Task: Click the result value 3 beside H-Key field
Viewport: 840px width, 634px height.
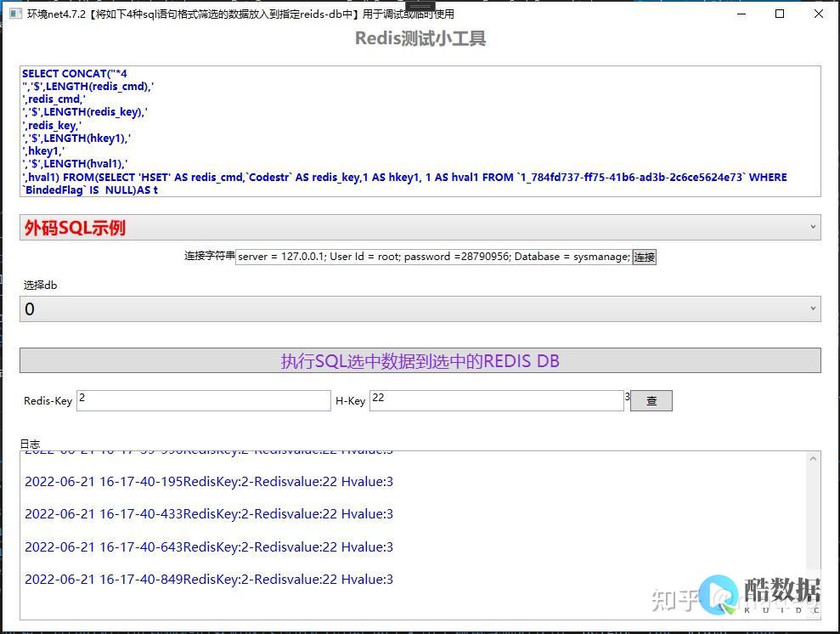Action: [x=628, y=397]
